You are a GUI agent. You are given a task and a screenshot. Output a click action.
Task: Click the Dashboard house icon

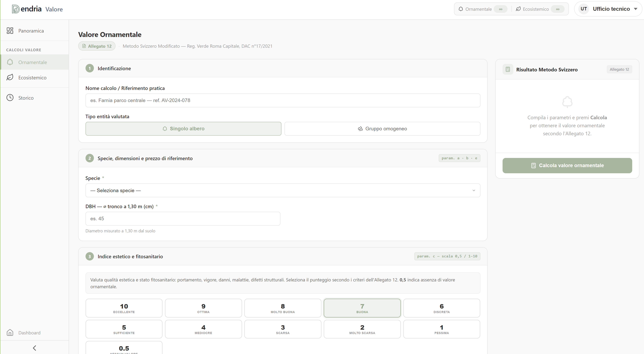10,333
